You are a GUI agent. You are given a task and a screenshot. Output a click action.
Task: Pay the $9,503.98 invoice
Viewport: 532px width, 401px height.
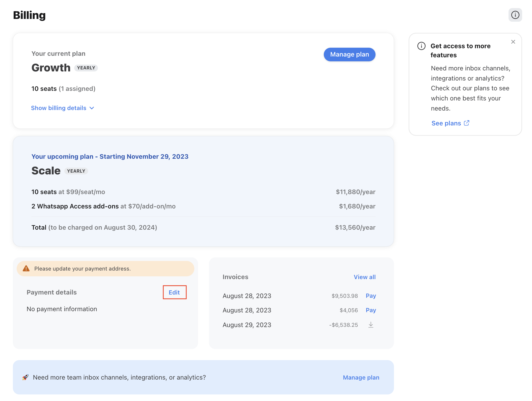(371, 296)
